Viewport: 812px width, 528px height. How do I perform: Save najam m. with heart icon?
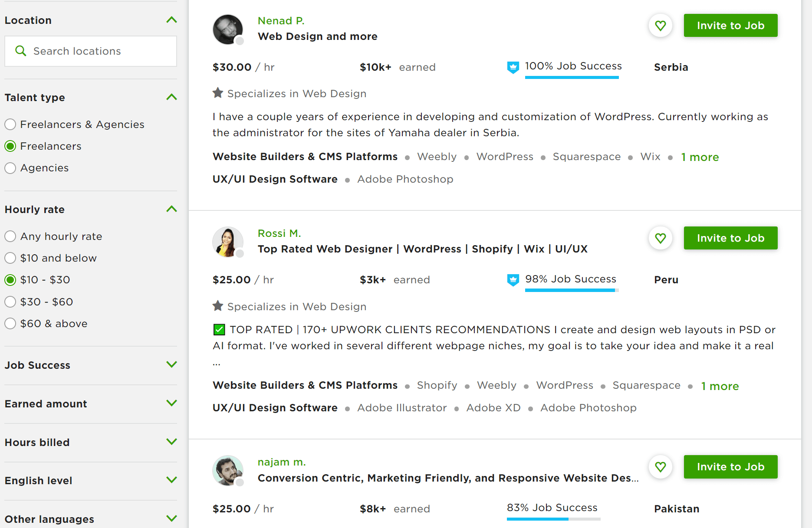click(661, 467)
